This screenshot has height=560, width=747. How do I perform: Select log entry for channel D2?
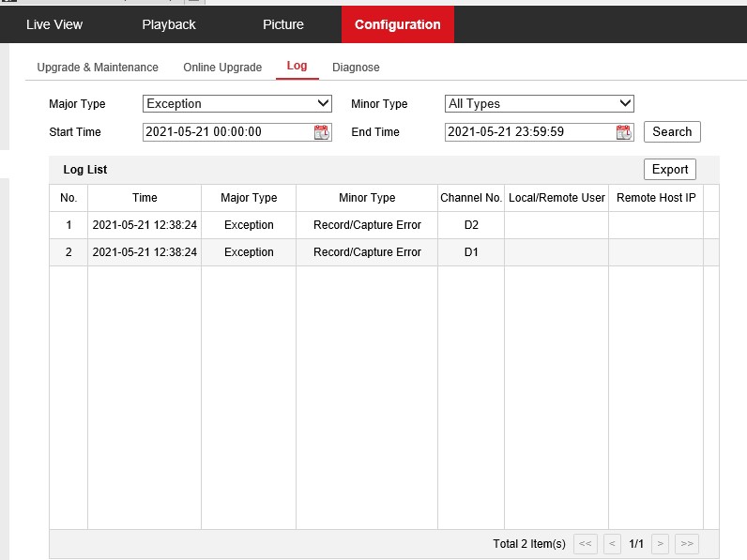coord(375,225)
